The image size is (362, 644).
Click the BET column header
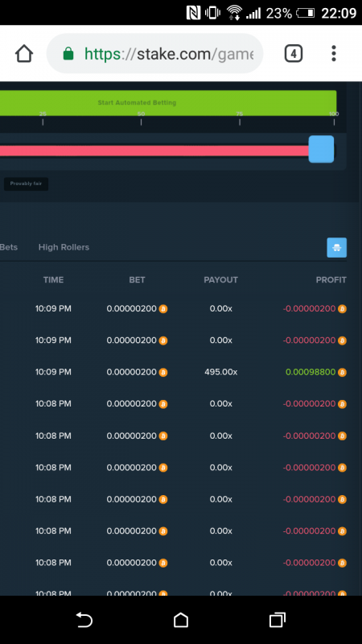click(x=137, y=279)
